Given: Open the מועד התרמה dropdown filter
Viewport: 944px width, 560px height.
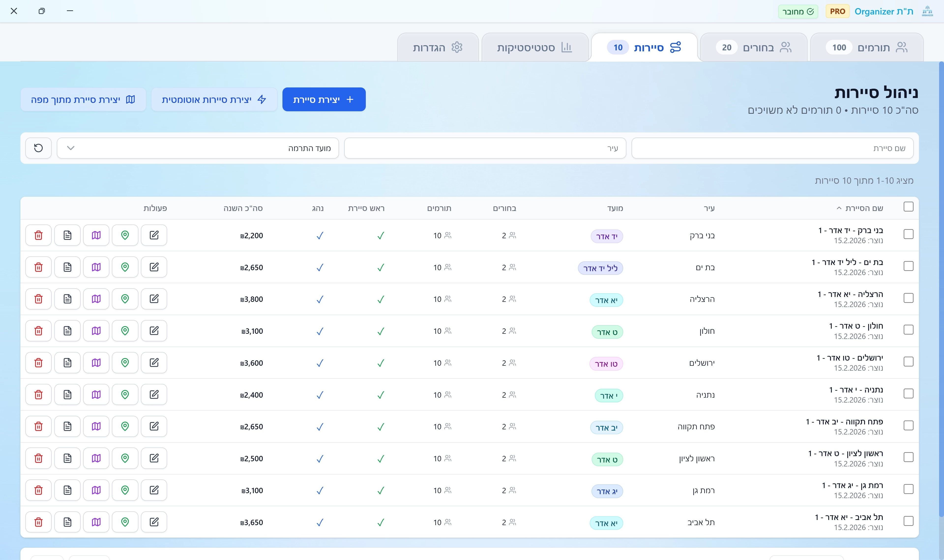Looking at the screenshot, I should [197, 148].
